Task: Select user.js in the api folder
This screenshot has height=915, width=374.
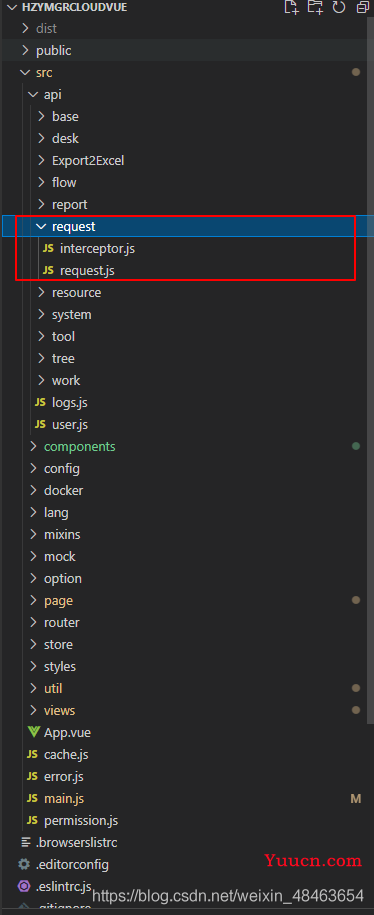Action: (69, 424)
